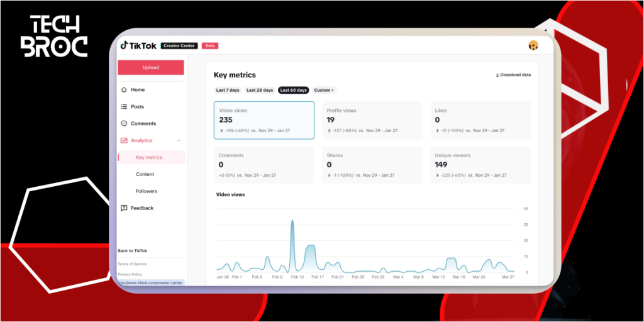Click the download arrow icon
Image resolution: width=644 pixels, height=322 pixels.
click(497, 75)
